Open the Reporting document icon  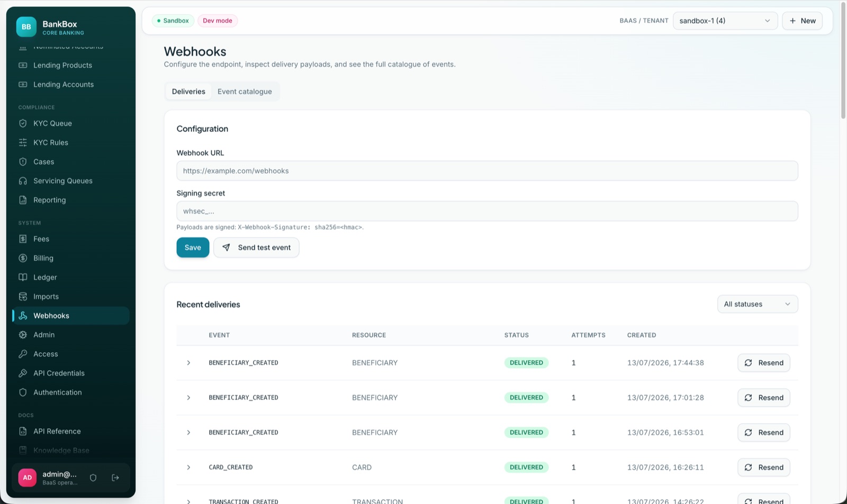click(x=23, y=200)
